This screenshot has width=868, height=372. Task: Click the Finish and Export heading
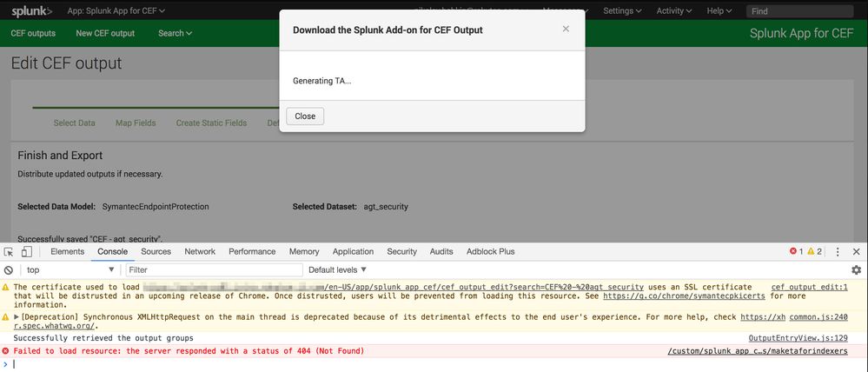pyautogui.click(x=60, y=156)
